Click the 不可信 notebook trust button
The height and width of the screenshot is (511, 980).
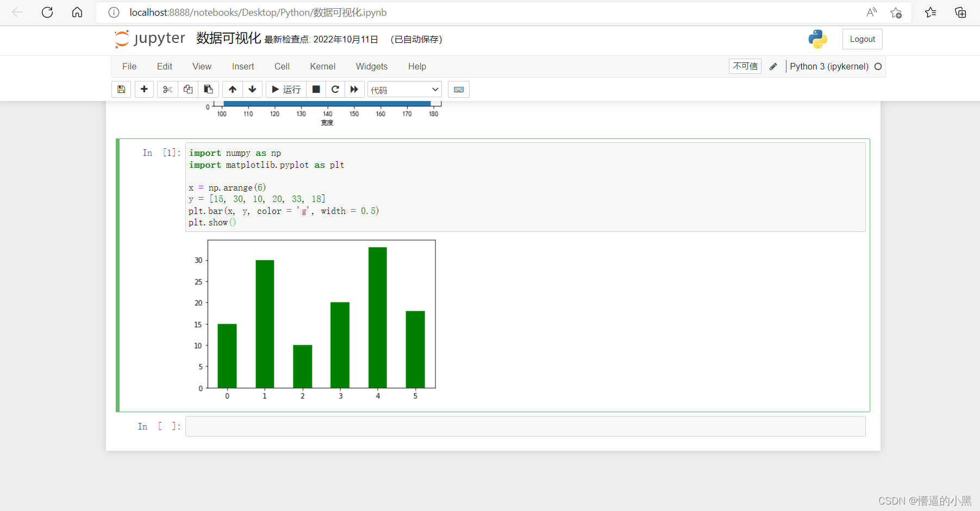(745, 66)
